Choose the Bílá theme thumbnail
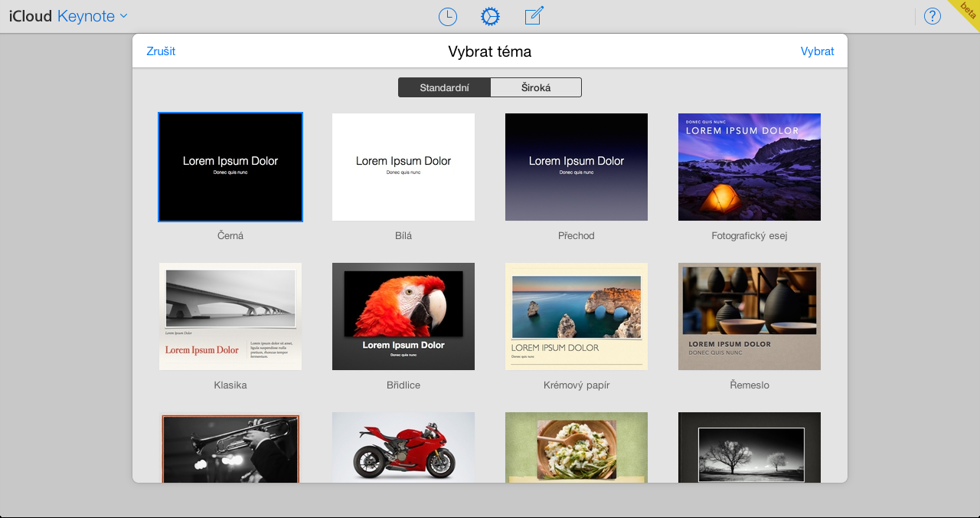The image size is (980, 518). (x=403, y=167)
